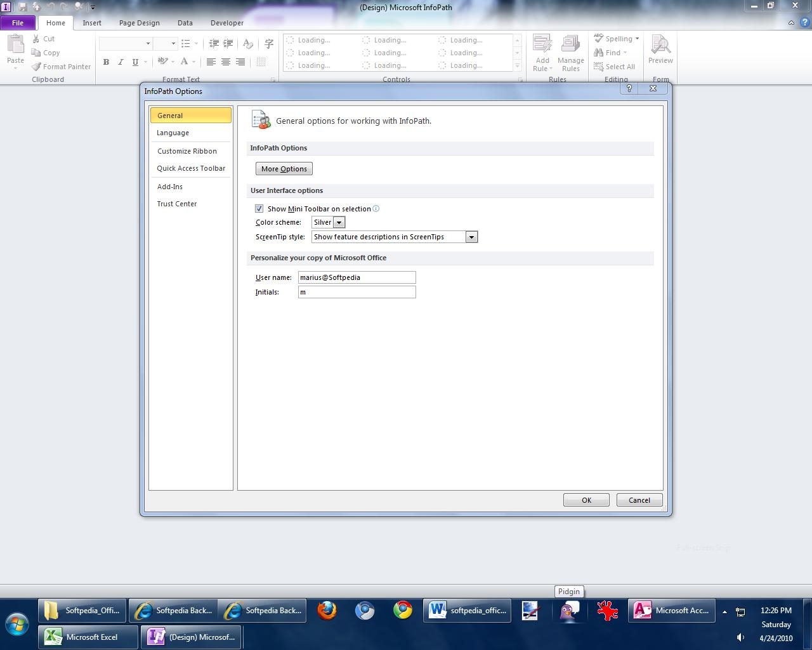
Task: Click the Cut scissors icon
Action: click(x=36, y=39)
